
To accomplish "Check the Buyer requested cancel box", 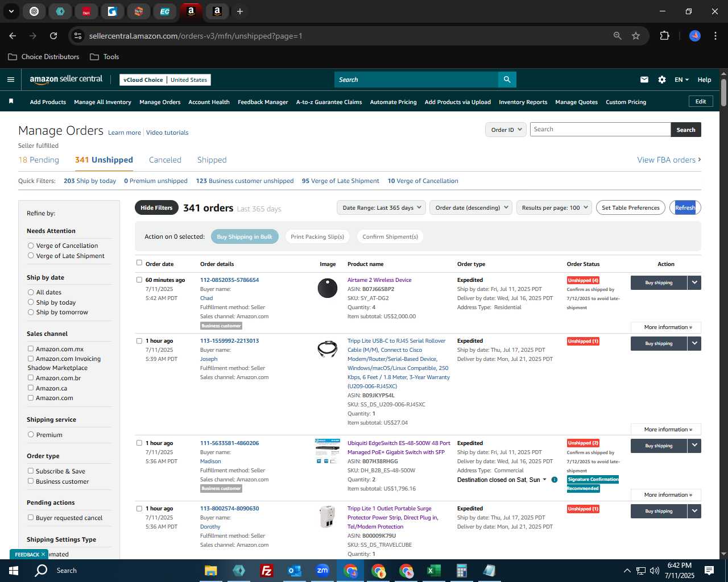I will (x=31, y=517).
